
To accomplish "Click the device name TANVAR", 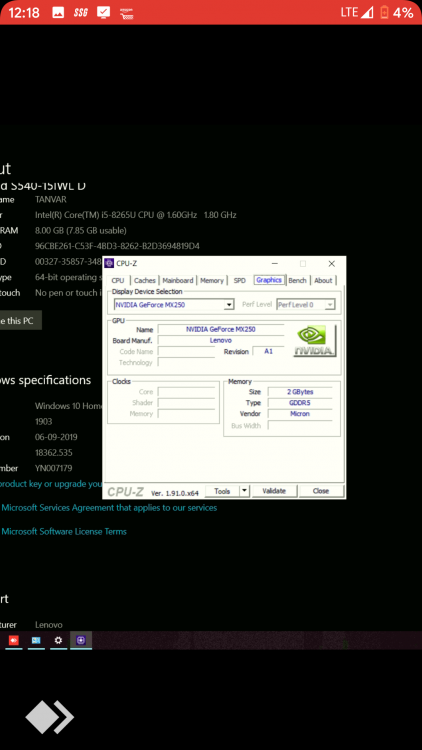I will [51, 199].
